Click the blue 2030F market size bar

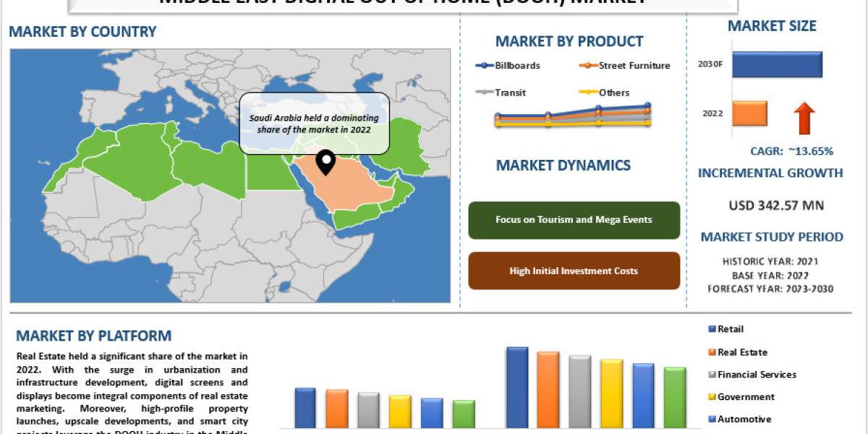tap(777, 64)
